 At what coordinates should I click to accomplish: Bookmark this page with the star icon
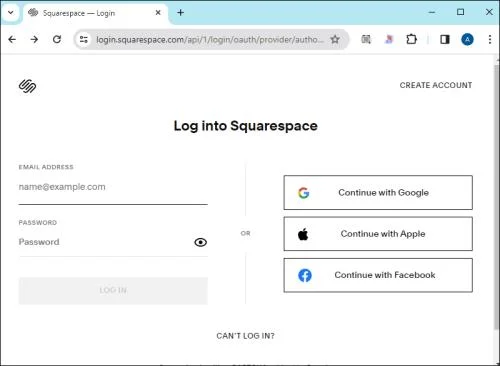335,39
